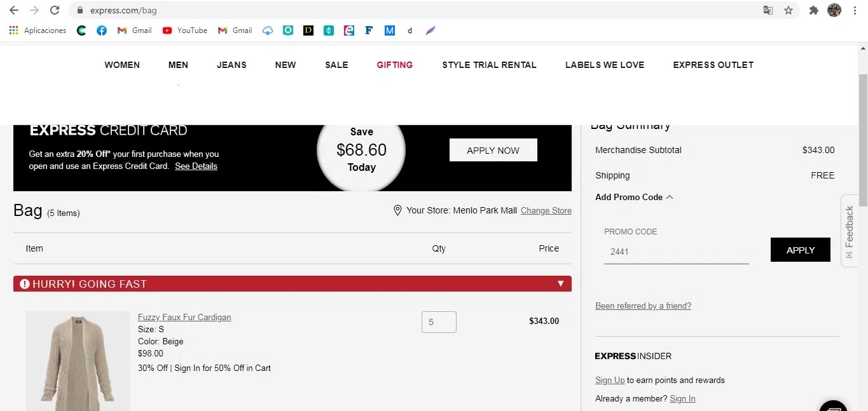This screenshot has width=868, height=411.
Task: Collapse the Add Promo Code section
Action: pos(634,197)
